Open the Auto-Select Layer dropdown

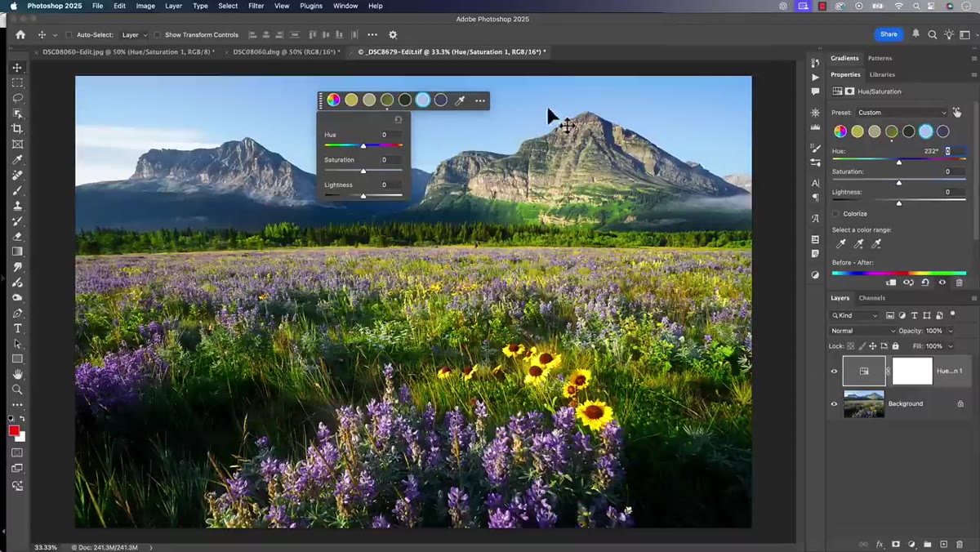tap(134, 35)
